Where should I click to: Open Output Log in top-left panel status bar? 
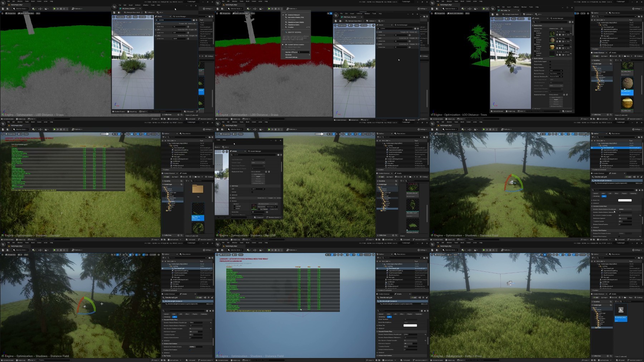click(21, 119)
